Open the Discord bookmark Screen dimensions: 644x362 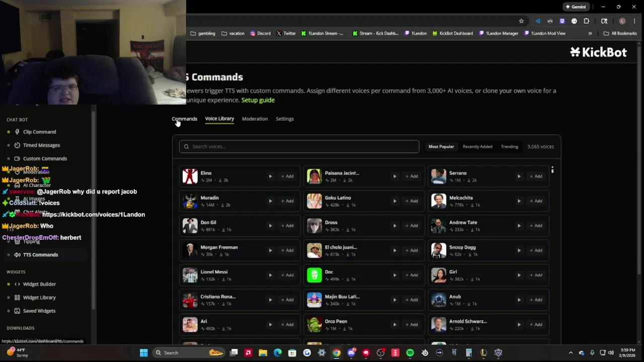[x=261, y=34]
